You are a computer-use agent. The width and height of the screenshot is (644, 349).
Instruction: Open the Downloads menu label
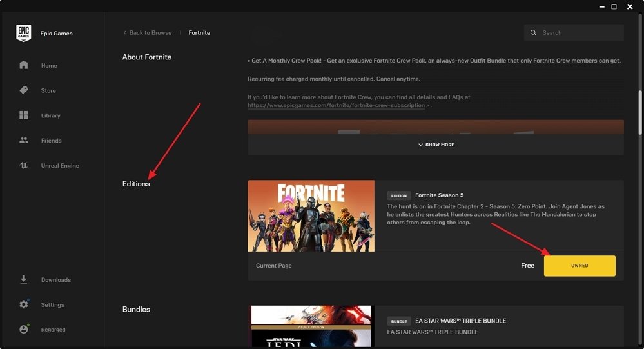point(56,280)
